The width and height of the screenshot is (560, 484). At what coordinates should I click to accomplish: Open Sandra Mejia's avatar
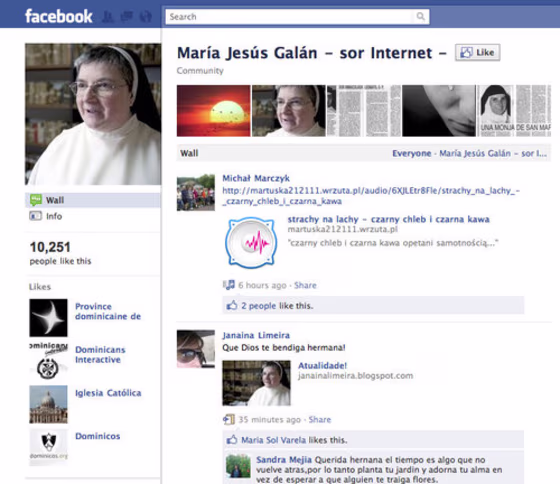238,466
